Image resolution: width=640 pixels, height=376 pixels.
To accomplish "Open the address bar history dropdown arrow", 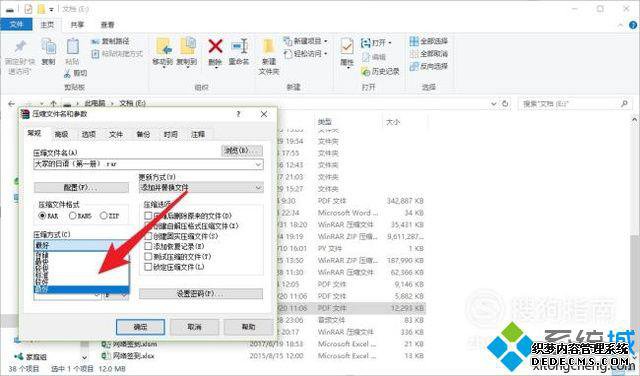I will pyautogui.click(x=494, y=104).
